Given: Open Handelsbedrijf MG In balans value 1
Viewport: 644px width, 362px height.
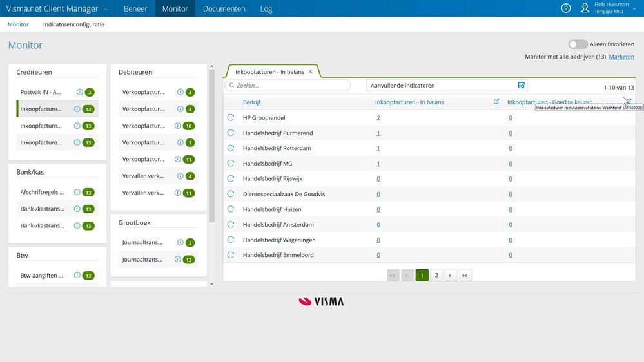Looking at the screenshot, I should (x=378, y=164).
